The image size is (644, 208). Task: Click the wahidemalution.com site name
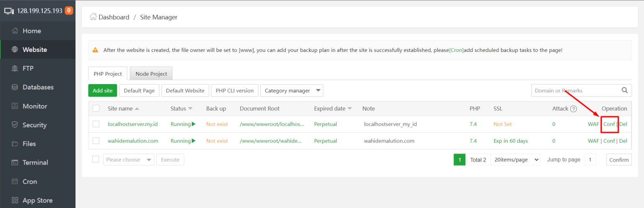coord(133,141)
